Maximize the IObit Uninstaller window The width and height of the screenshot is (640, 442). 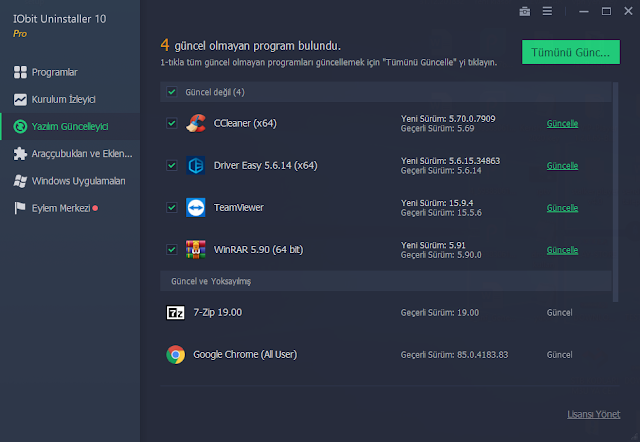coord(606,11)
